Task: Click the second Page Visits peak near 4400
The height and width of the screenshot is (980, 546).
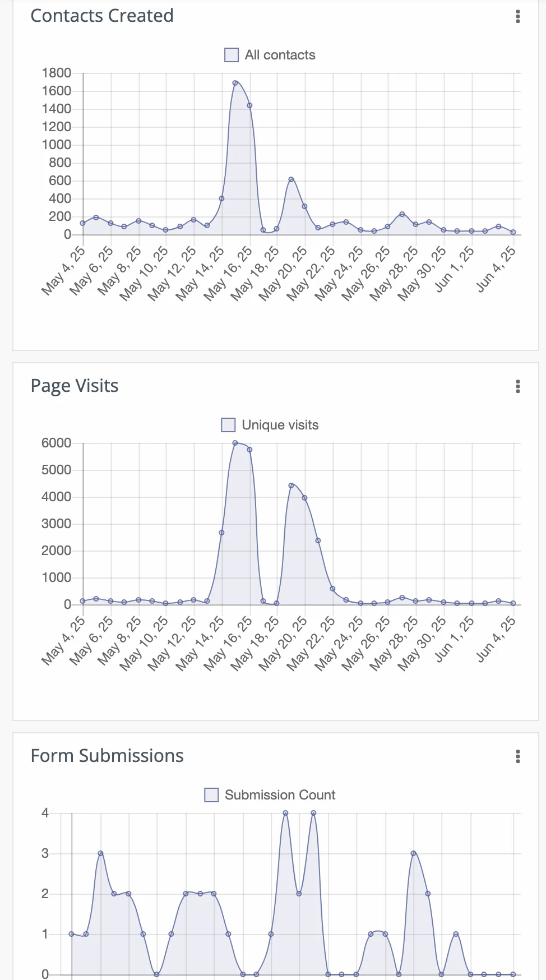Action: (291, 486)
